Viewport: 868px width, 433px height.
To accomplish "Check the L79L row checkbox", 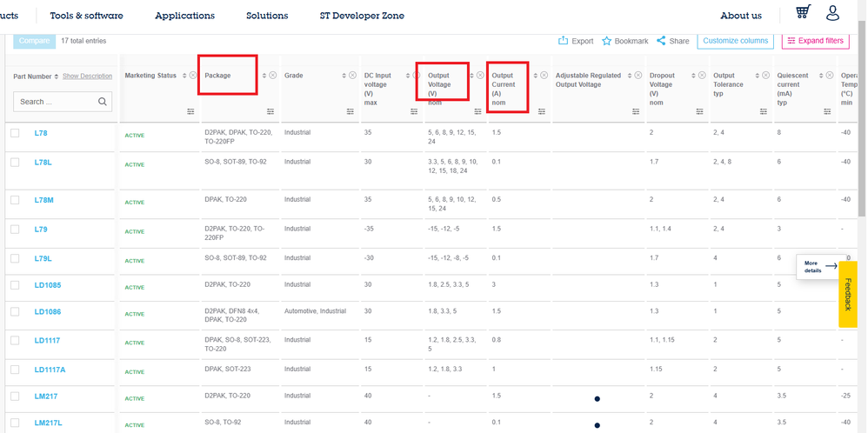I will point(15,258).
